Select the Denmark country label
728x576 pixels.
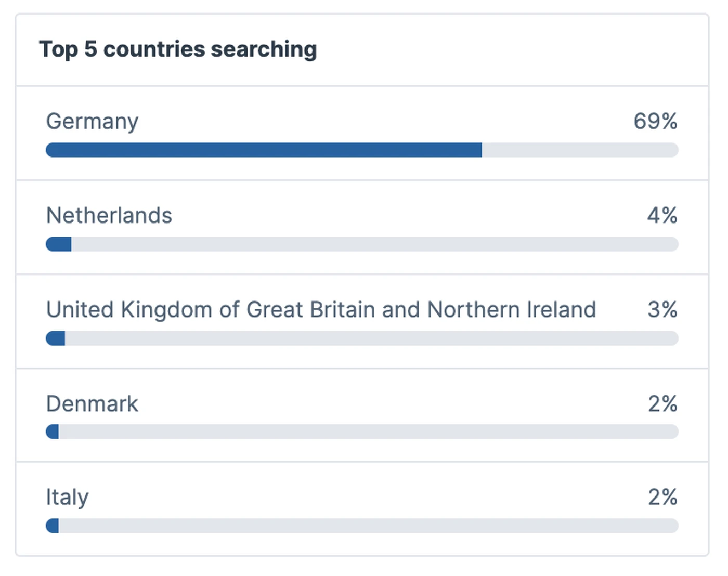point(92,403)
